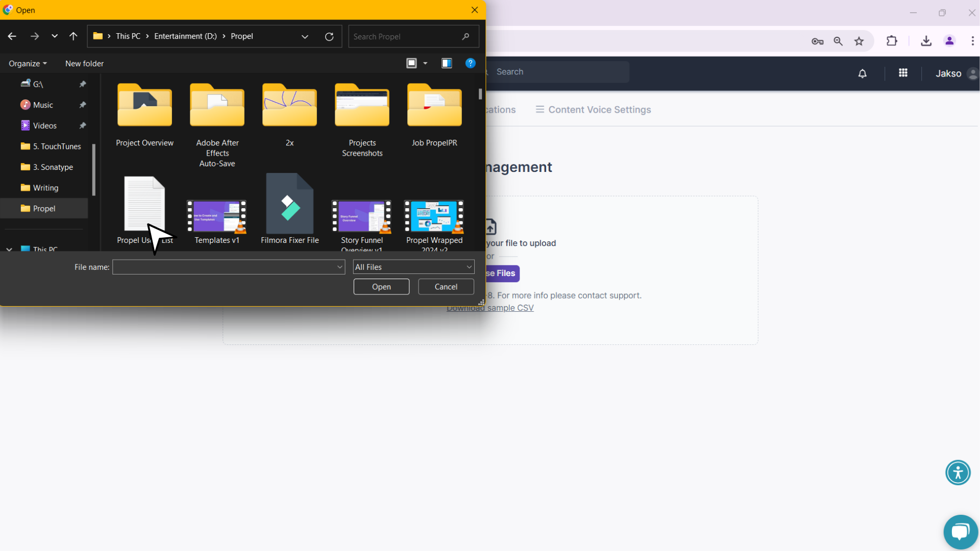Viewport: 980px width, 551px height.
Task: Click the Open button
Action: point(381,287)
